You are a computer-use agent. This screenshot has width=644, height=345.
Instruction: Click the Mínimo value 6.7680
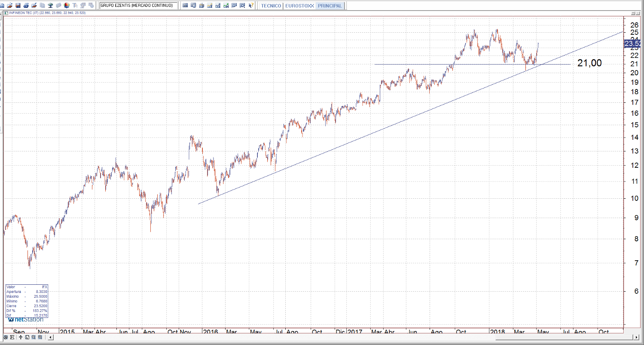coord(42,301)
